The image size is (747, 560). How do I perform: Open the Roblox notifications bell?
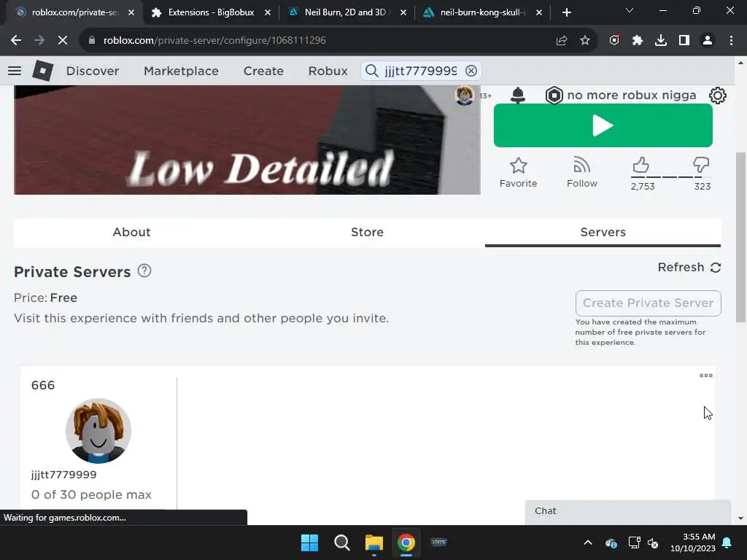pos(518,96)
